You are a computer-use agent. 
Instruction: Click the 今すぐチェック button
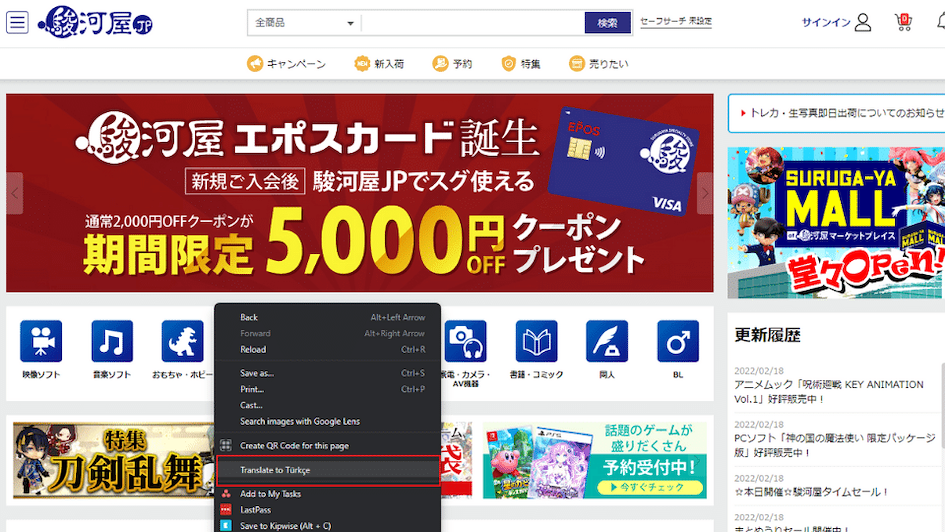(651, 487)
